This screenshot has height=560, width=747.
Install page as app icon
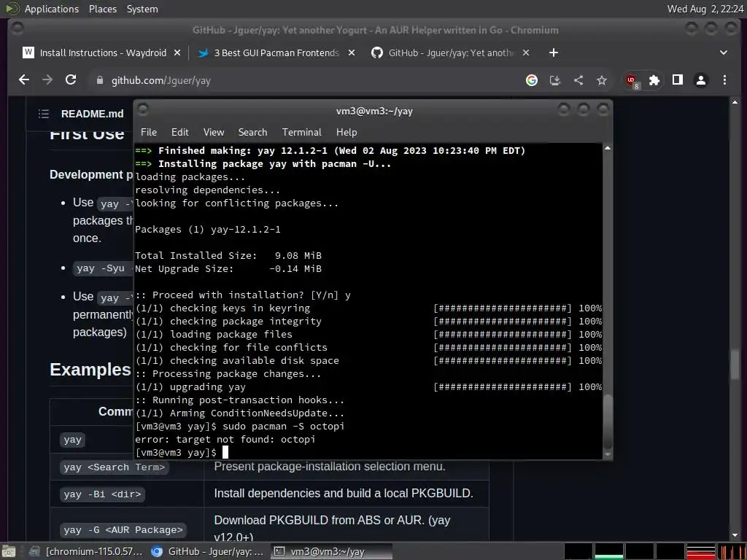[555, 80]
